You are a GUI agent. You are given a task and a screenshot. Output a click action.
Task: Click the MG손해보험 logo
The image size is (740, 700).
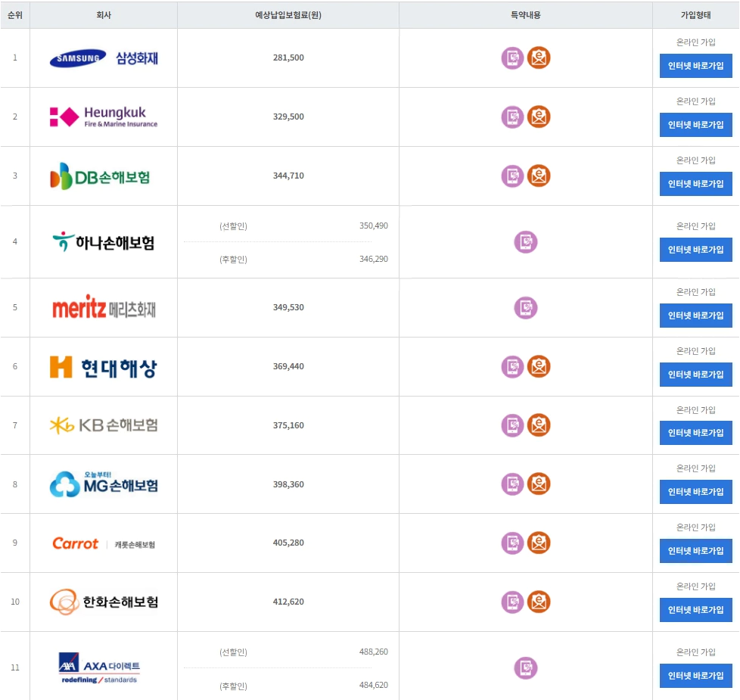click(104, 484)
